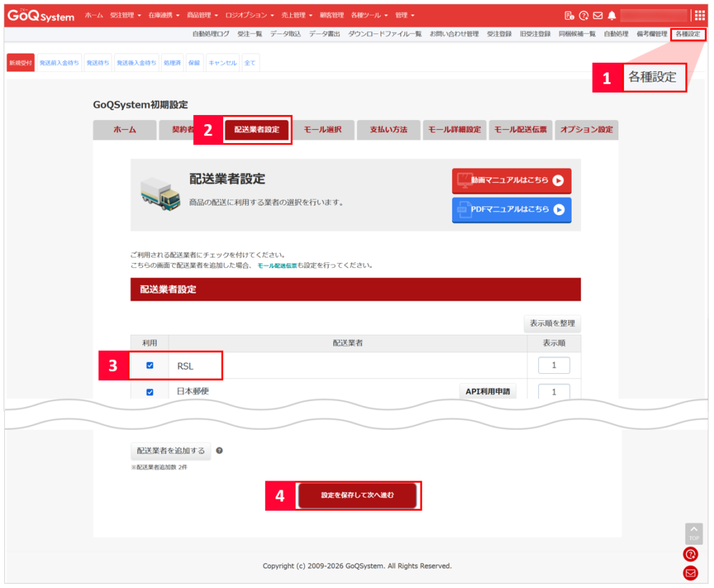Screen dimensions: 714x588
Task: Click the 配送業者を追加する button
Action: [x=171, y=451]
